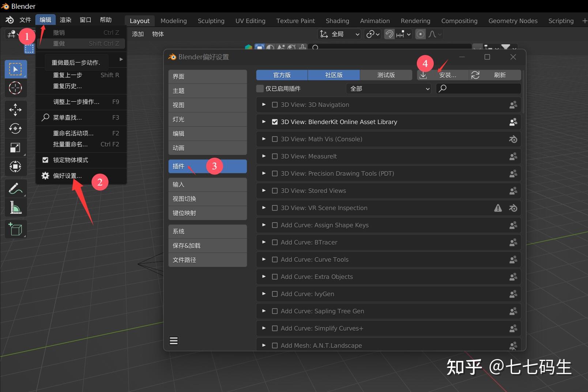Open the 渲染 menu

click(x=65, y=20)
